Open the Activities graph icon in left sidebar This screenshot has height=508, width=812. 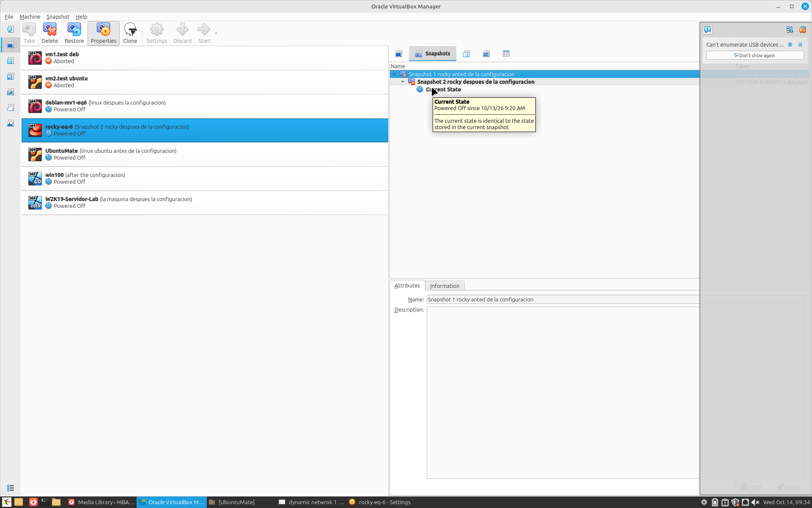click(11, 123)
